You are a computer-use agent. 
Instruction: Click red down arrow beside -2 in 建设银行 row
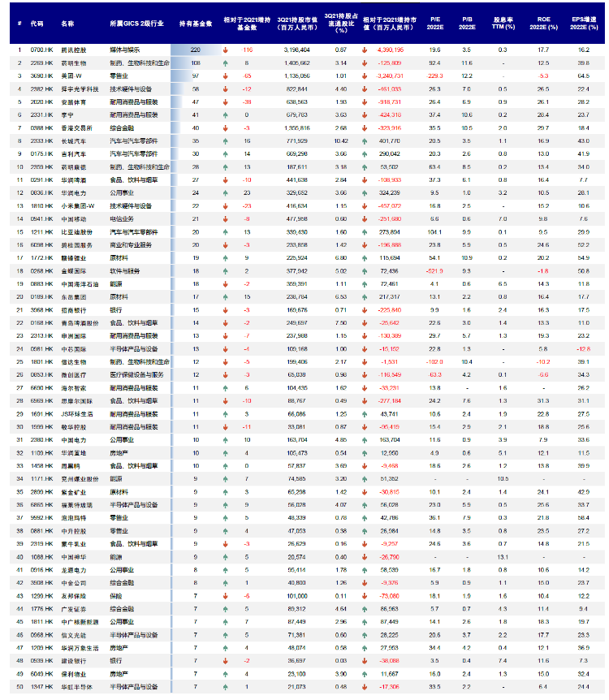pyautogui.click(x=226, y=661)
